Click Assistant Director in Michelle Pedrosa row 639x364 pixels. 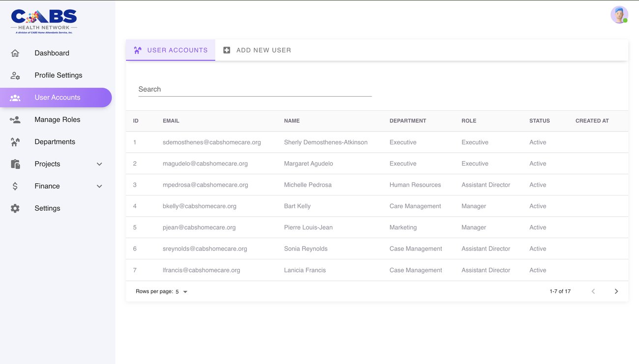click(486, 185)
